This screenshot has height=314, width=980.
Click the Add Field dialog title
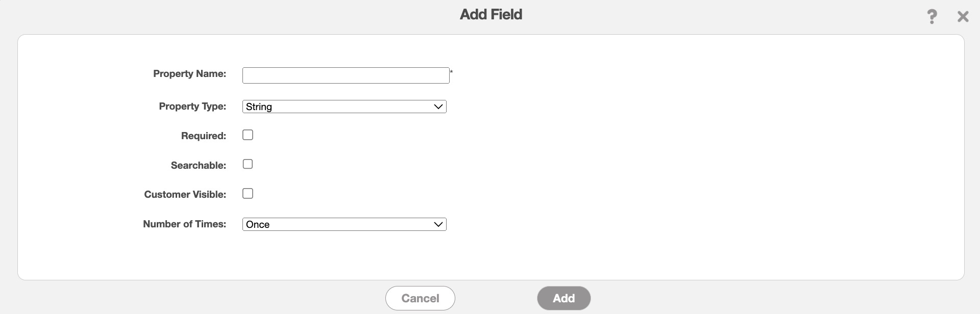point(491,14)
